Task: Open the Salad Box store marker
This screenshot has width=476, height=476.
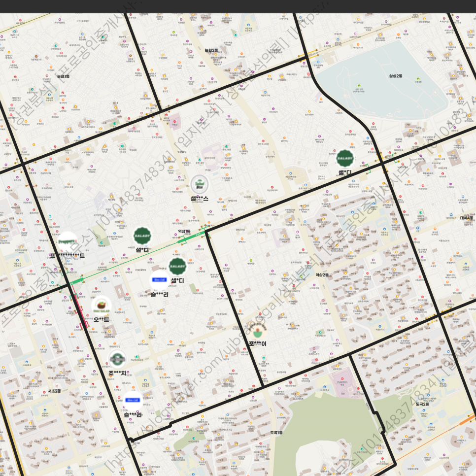Action: 200,184
